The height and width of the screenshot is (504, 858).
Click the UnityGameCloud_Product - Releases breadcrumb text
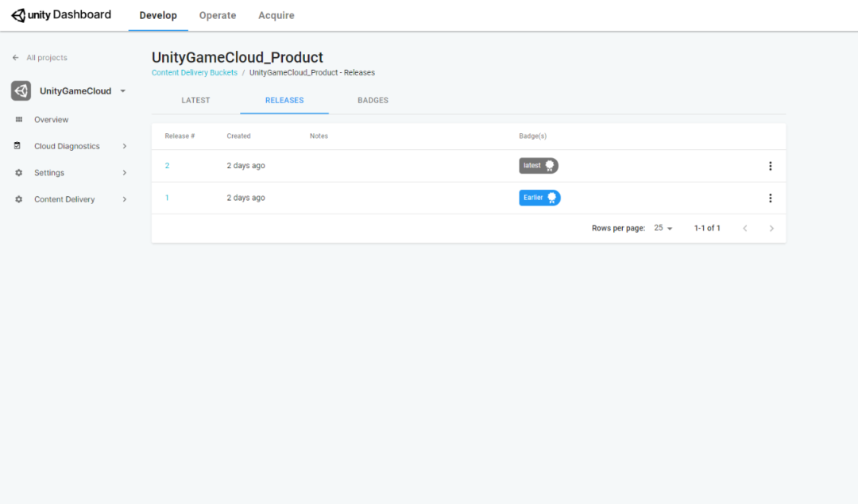pos(312,73)
